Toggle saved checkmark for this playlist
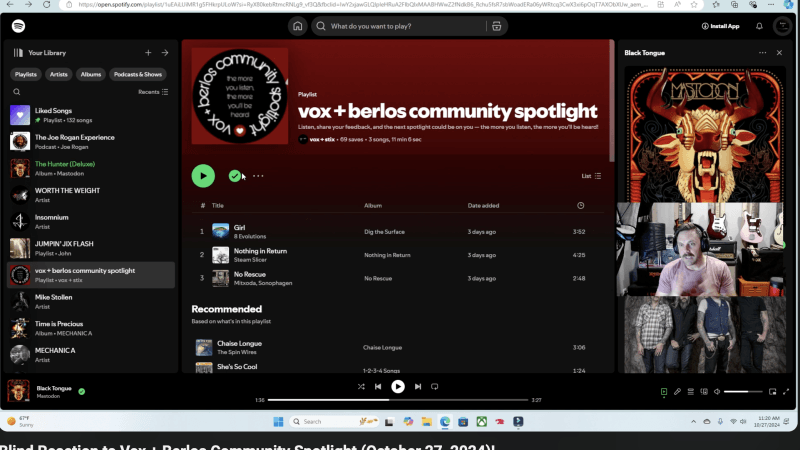The height and width of the screenshot is (450, 800). point(235,176)
